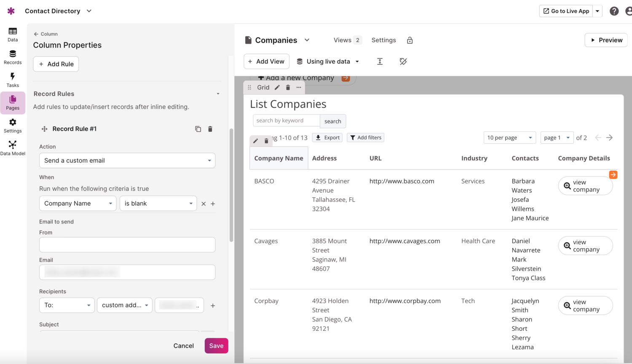Collapse the Record Rules section
The width and height of the screenshot is (632, 364).
click(218, 94)
